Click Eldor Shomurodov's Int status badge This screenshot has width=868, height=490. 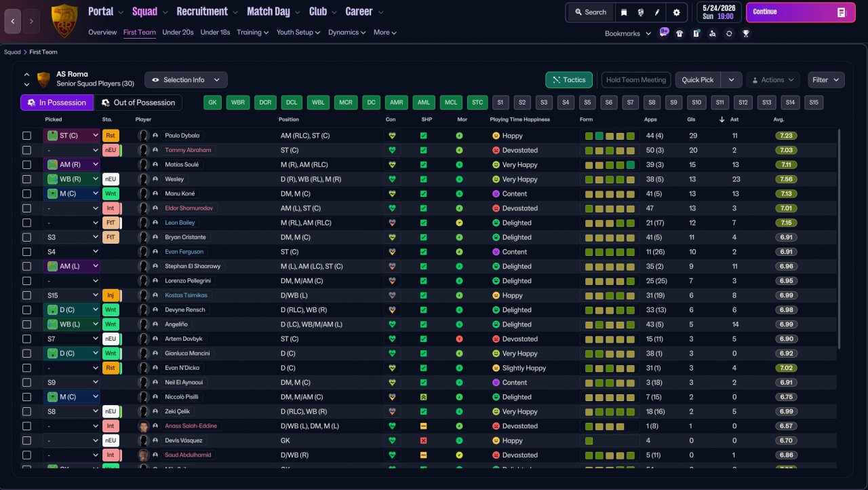pos(111,208)
